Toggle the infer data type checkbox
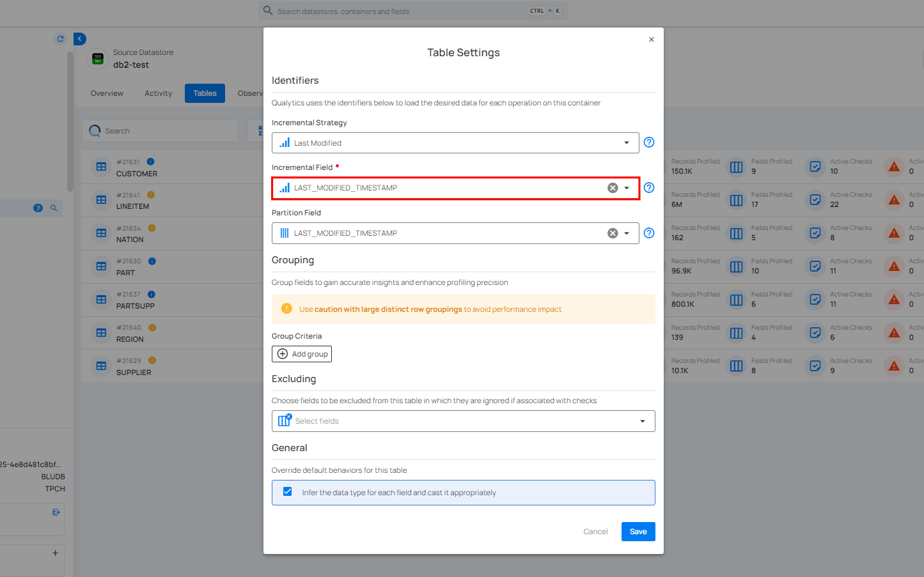The width and height of the screenshot is (924, 577). [x=288, y=492]
